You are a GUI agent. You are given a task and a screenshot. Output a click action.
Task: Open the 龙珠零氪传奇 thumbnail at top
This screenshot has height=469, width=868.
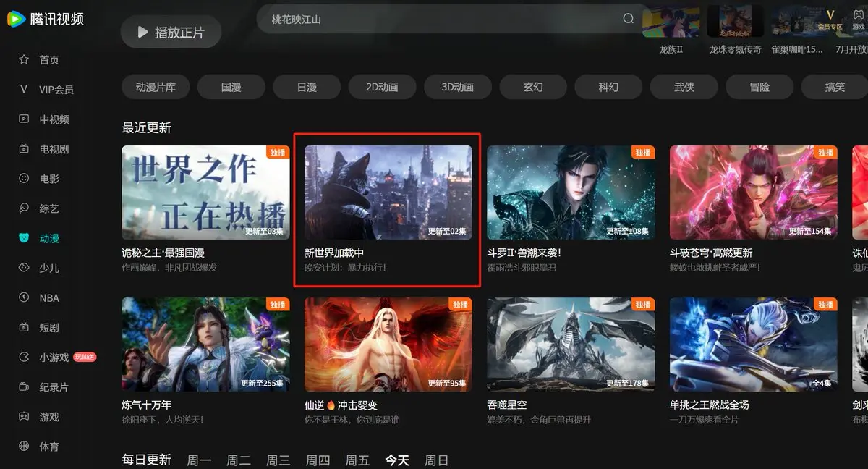tap(735, 21)
